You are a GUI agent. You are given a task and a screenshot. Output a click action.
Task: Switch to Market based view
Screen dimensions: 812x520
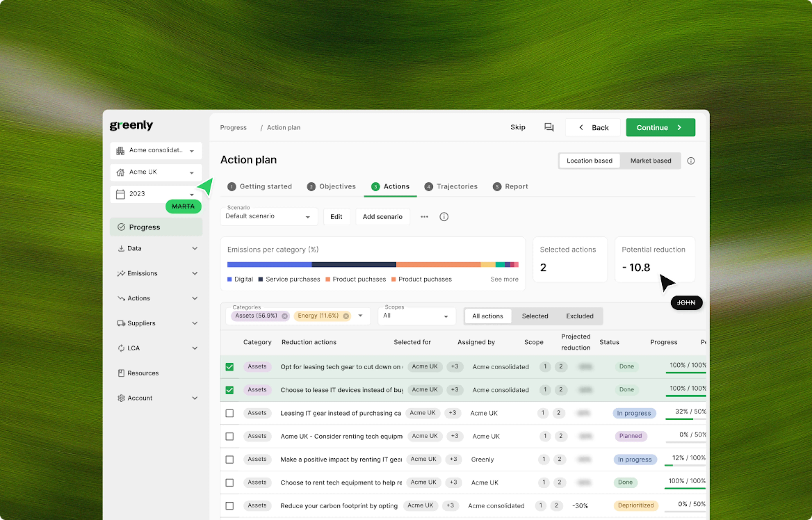[x=650, y=161]
